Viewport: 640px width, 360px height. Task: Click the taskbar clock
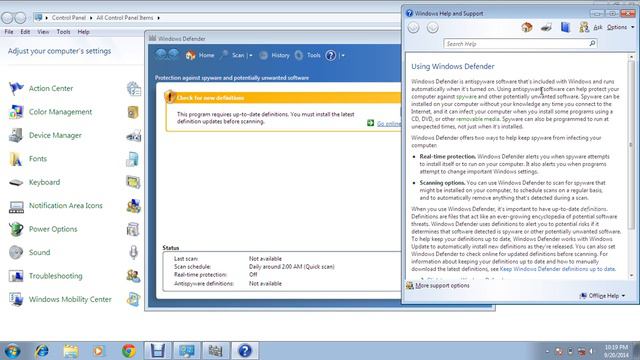616,351
